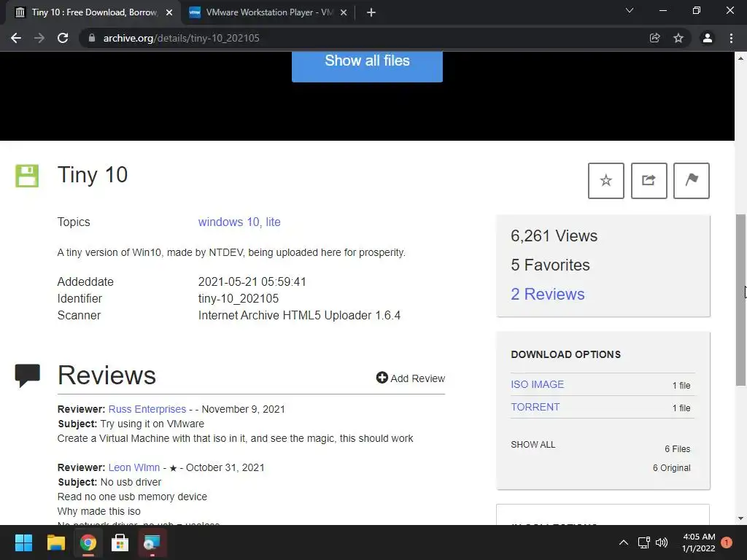Click the padlock site info icon
Viewport: 747px width, 560px height.
[92, 38]
